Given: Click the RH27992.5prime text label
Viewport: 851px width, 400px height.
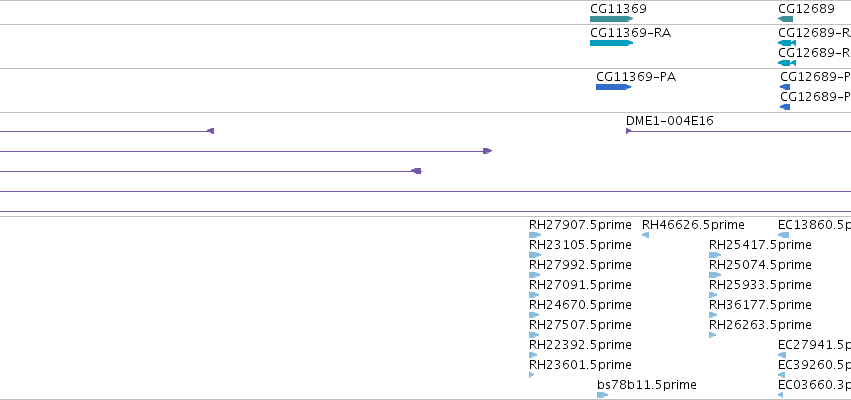Looking at the screenshot, I should pos(580,264).
